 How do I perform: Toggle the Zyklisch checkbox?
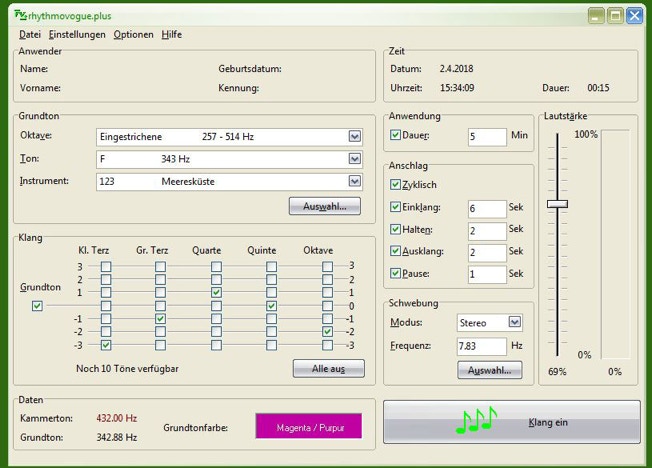point(395,185)
